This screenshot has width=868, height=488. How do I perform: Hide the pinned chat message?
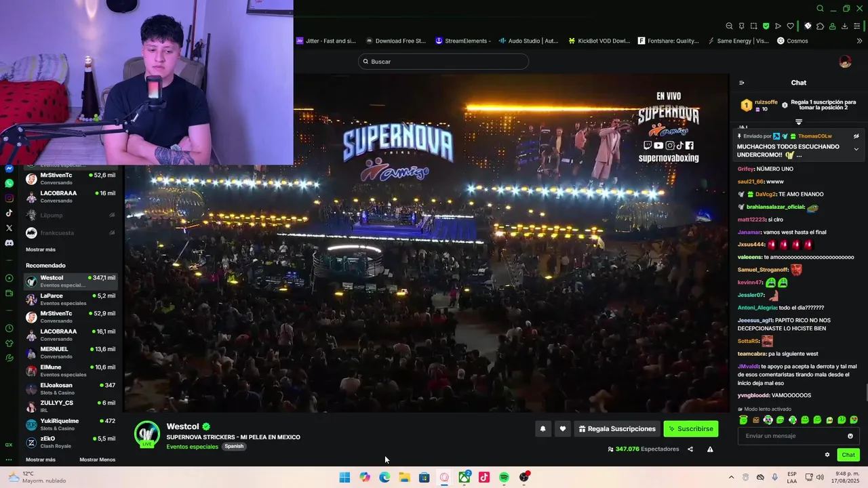pyautogui.click(x=856, y=136)
